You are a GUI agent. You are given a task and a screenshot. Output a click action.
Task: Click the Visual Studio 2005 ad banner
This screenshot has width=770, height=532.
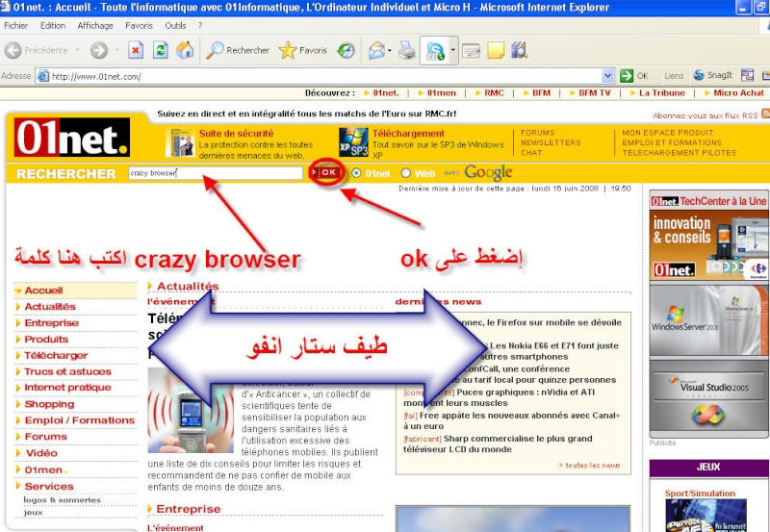[708, 396]
